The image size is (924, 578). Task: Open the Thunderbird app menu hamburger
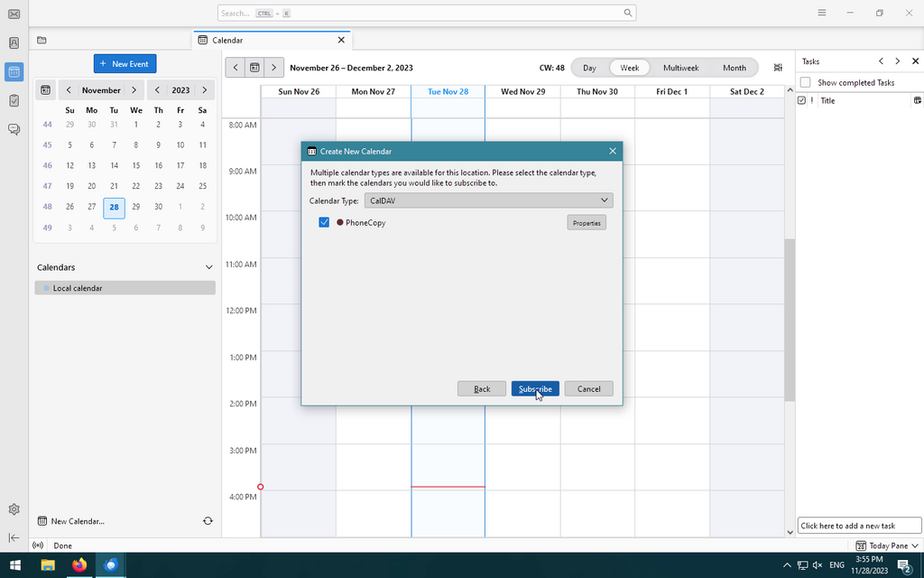(821, 13)
